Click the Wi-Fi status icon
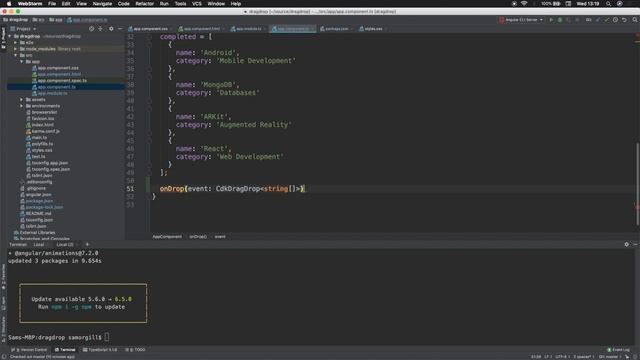Screen dimensions: 640x360 click(x=524, y=4)
